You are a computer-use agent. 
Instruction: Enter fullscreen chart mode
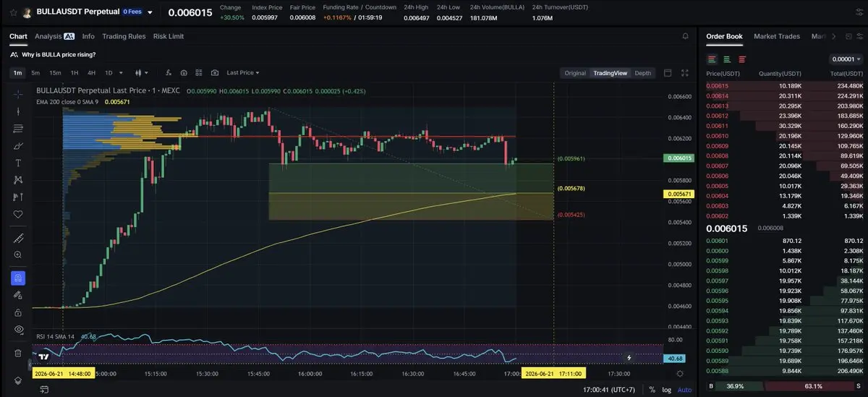pos(685,73)
